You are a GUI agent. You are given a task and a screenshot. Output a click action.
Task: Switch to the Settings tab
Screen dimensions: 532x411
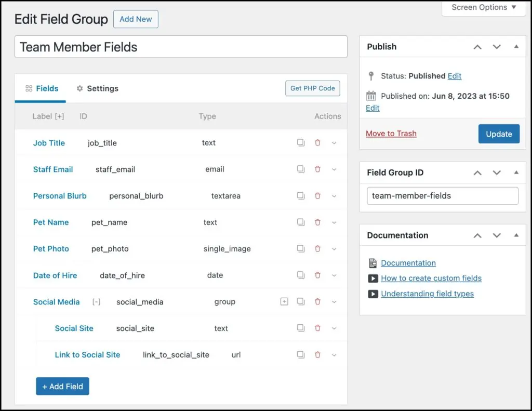97,88
